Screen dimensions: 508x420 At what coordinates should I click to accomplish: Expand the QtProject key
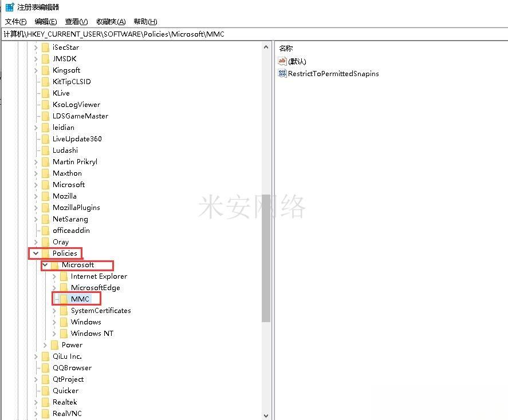36,379
